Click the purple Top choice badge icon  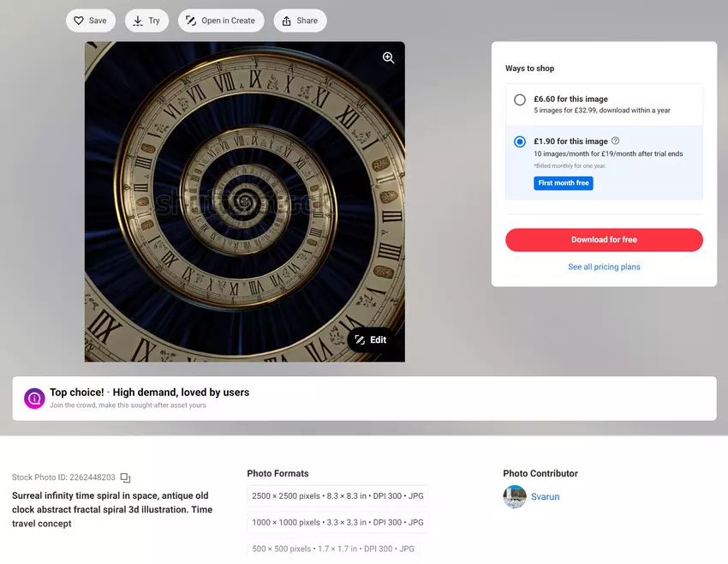[x=34, y=399]
